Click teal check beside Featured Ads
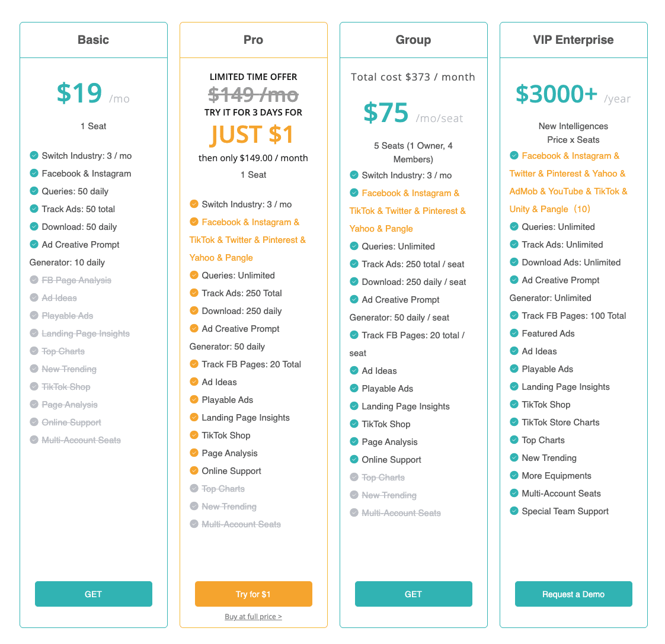The image size is (665, 644). click(514, 333)
